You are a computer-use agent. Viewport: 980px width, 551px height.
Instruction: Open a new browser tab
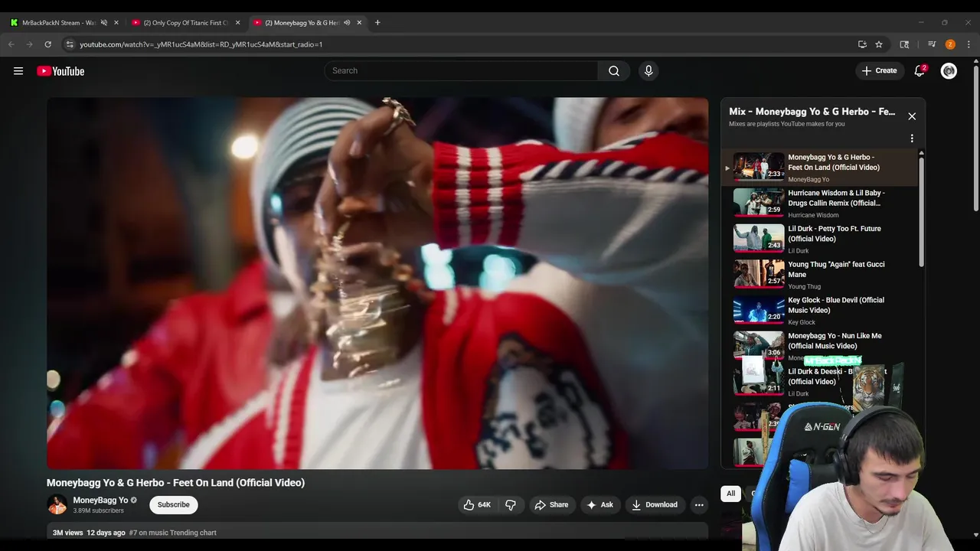point(377,23)
